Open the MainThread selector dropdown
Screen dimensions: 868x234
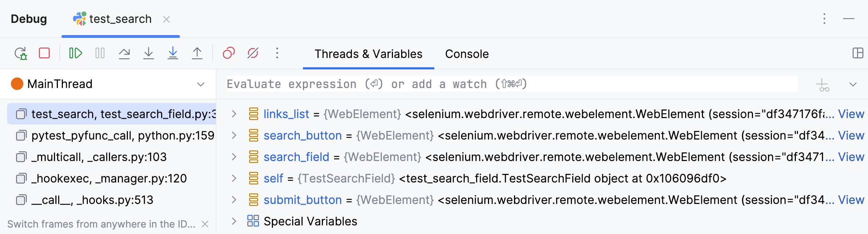[x=200, y=84]
